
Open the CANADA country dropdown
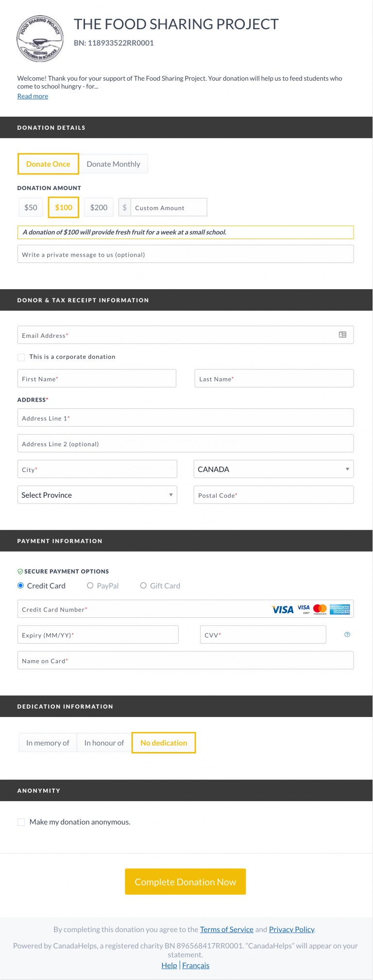click(273, 469)
